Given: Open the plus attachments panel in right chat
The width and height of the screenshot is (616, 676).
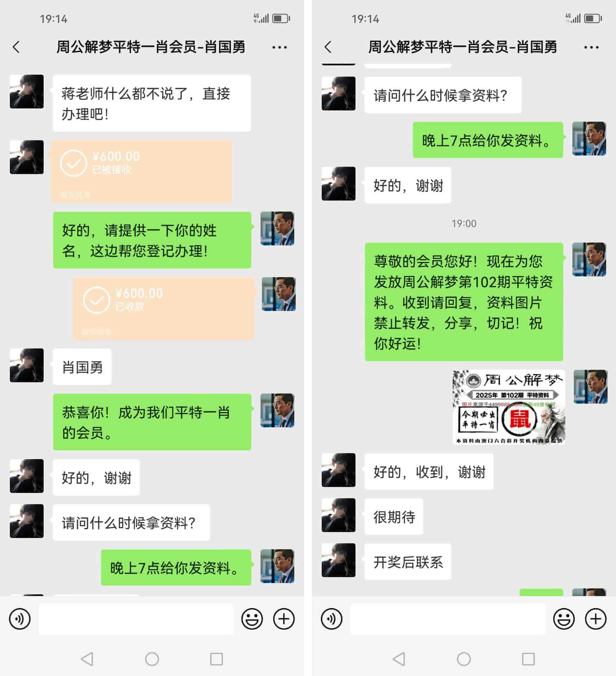Looking at the screenshot, I should tap(596, 619).
